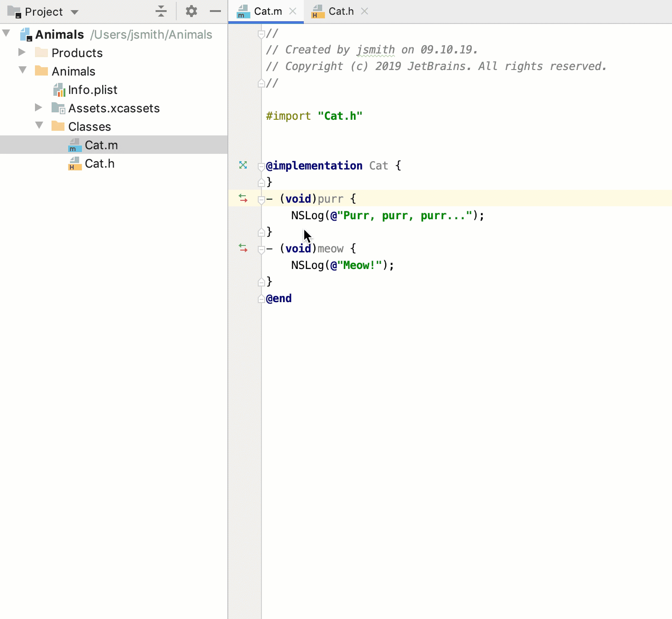
Task: Expand the Products folder
Action: tap(21, 52)
